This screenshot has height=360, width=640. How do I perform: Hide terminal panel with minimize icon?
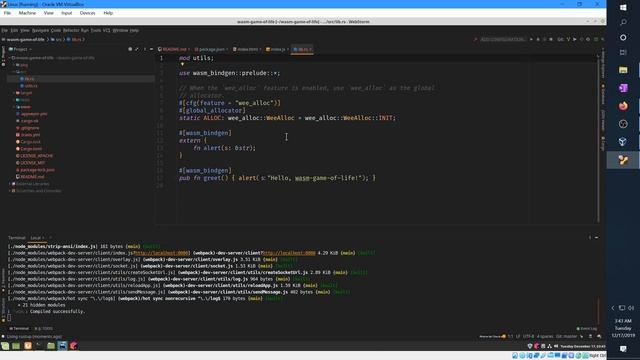tap(597, 238)
